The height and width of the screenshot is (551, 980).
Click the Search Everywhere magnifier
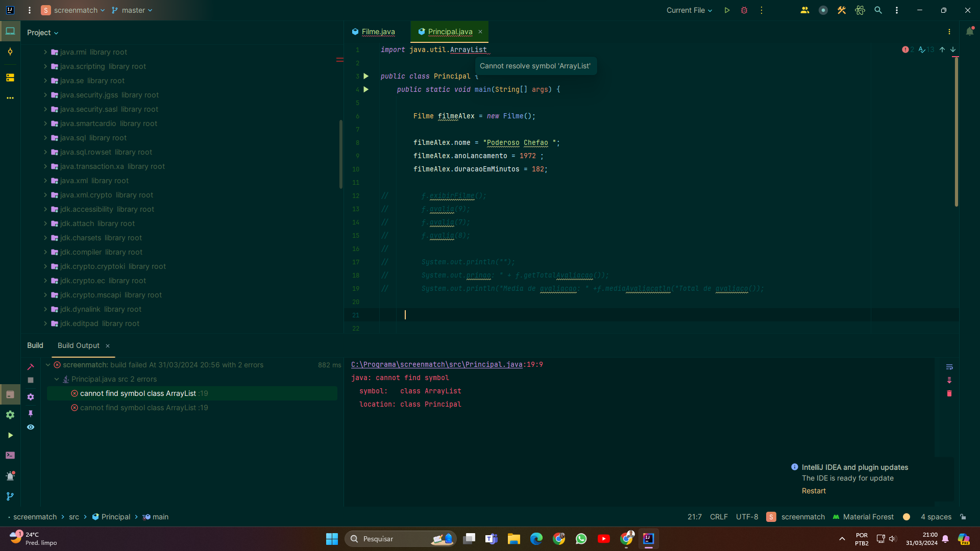(x=878, y=10)
